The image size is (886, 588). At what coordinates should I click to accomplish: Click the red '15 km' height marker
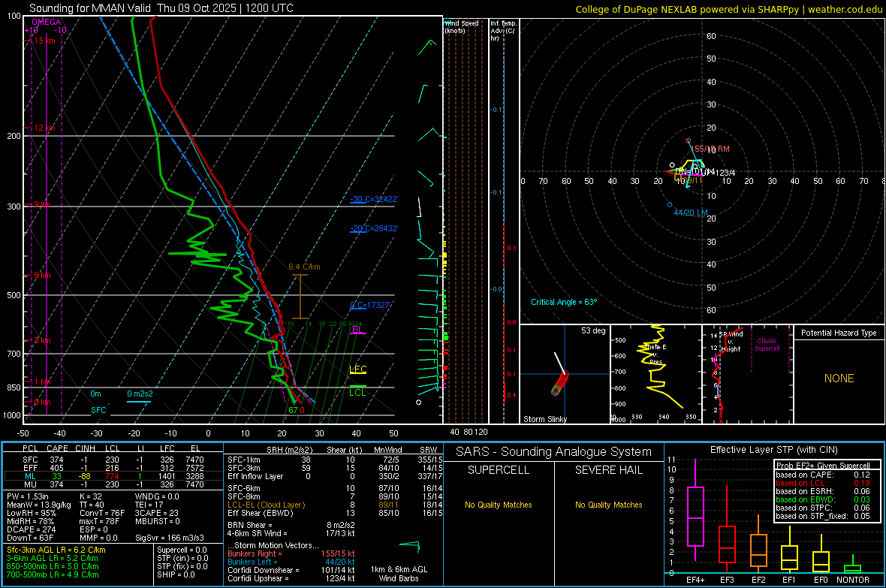click(44, 41)
